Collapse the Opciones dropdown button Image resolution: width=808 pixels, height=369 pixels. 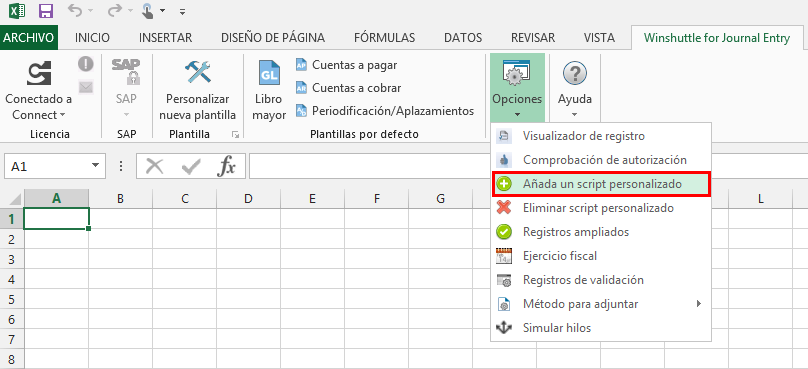click(517, 88)
